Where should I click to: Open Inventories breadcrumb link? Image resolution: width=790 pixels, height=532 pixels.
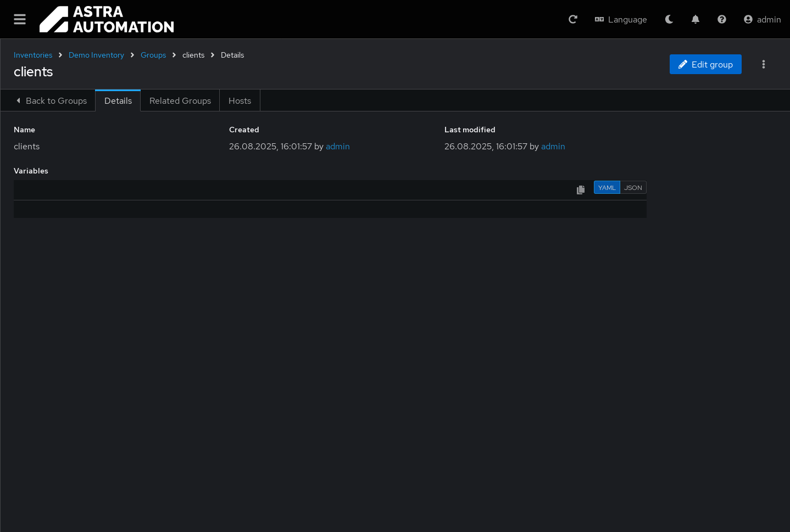33,55
